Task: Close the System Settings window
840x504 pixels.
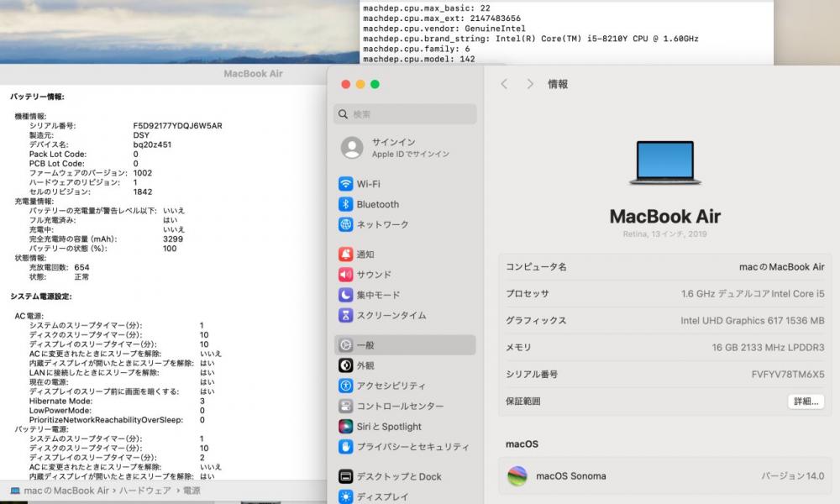Action: click(x=345, y=84)
